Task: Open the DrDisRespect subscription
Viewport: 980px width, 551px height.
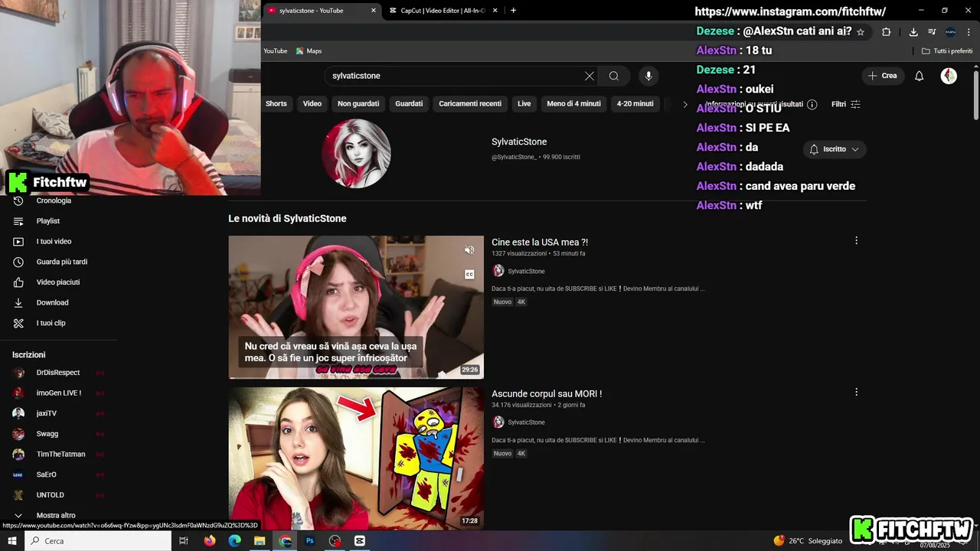Action: tap(58, 373)
